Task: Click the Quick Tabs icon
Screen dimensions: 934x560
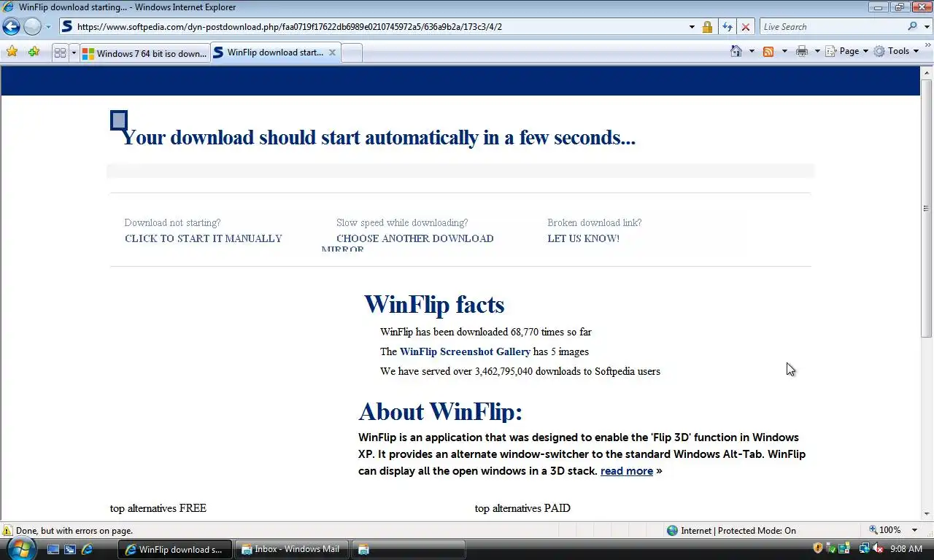Action: click(61, 52)
